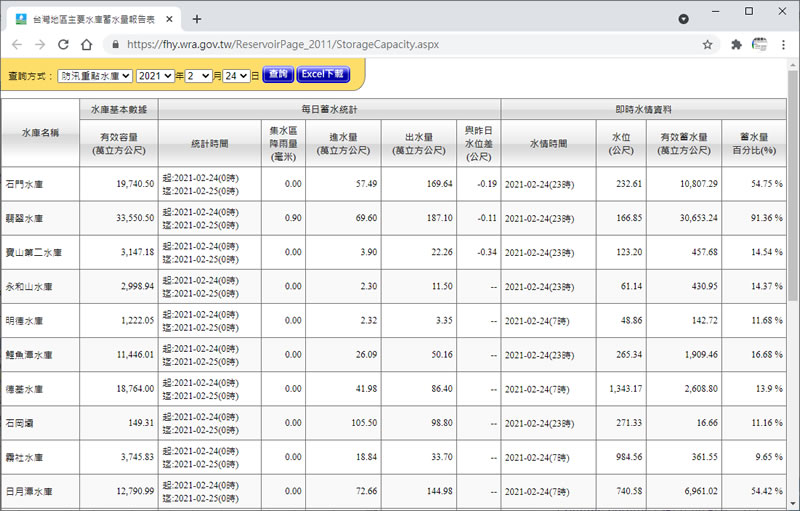Image resolution: width=800 pixels, height=511 pixels.
Task: Click the 即時水情資料 group header
Action: [x=643, y=110]
